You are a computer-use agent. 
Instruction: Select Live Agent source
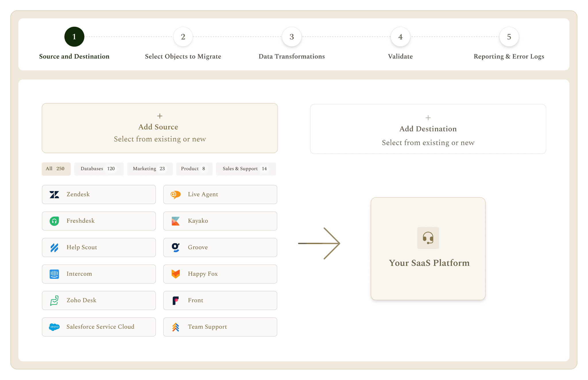point(220,195)
